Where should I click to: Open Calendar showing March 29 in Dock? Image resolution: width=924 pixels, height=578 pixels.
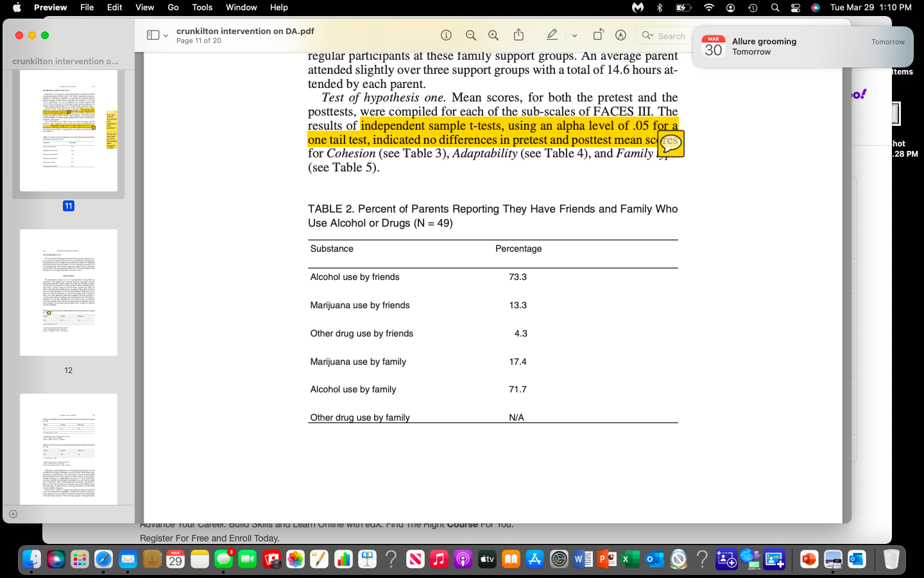[x=175, y=559]
